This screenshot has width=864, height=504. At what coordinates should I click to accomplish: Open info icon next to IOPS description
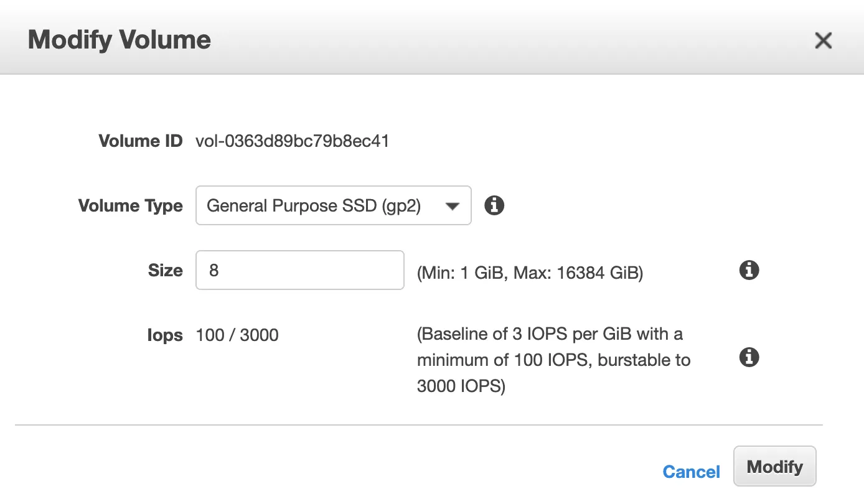[x=749, y=358]
